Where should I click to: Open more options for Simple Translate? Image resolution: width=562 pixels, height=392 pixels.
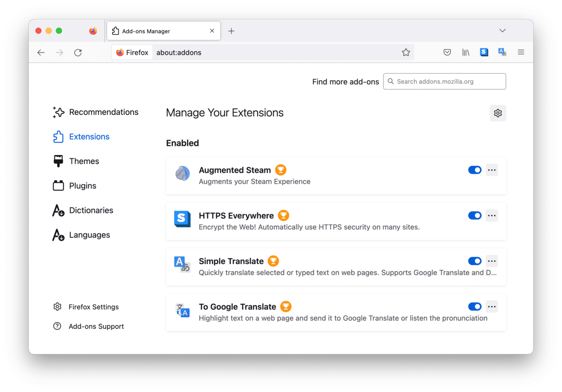pyautogui.click(x=492, y=261)
